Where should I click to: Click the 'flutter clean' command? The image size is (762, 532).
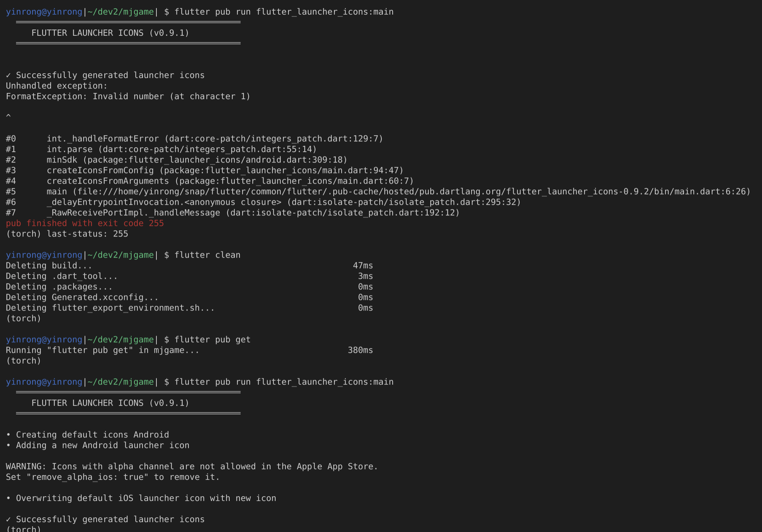207,255
